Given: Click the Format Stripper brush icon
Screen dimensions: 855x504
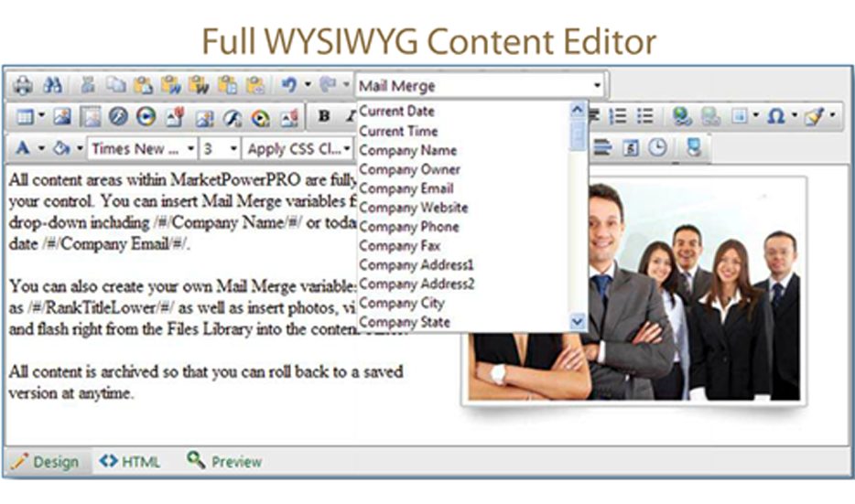Looking at the screenshot, I should click(x=814, y=116).
